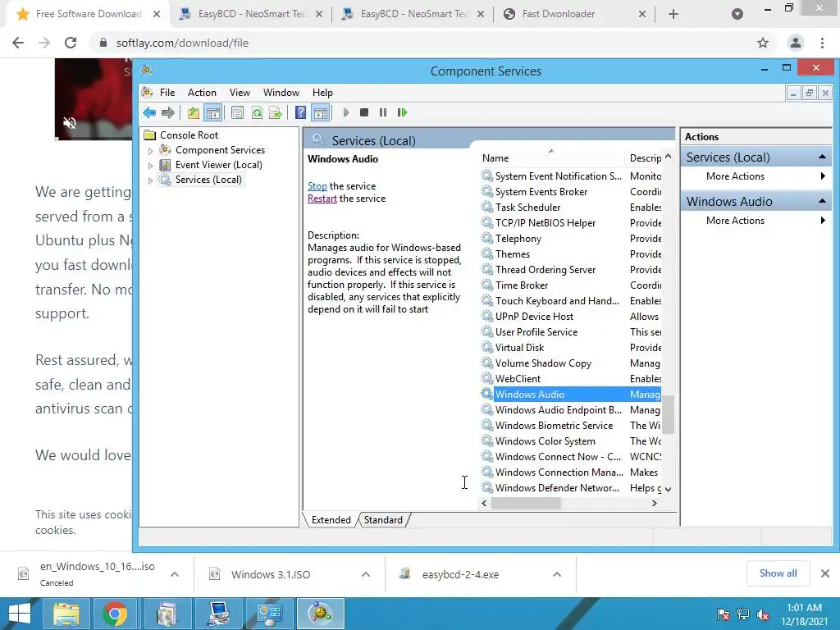
Task: Open More Actions under Windows Audio
Action: pos(756,220)
